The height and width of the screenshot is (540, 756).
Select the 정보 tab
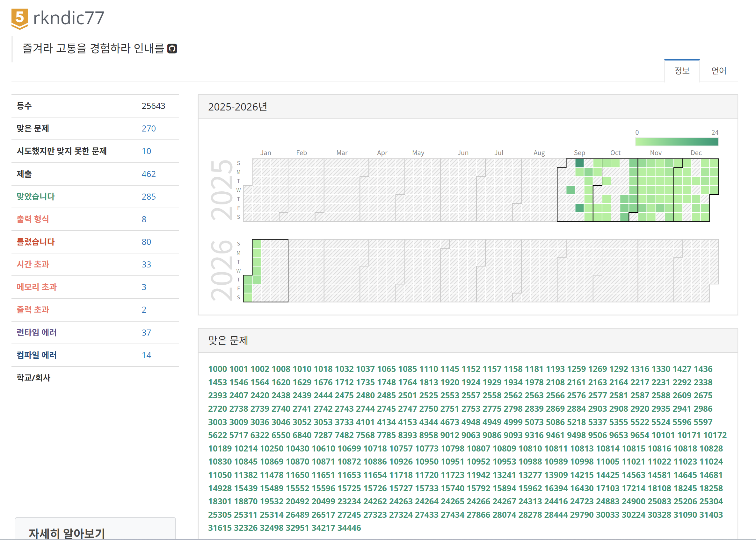pyautogui.click(x=681, y=70)
